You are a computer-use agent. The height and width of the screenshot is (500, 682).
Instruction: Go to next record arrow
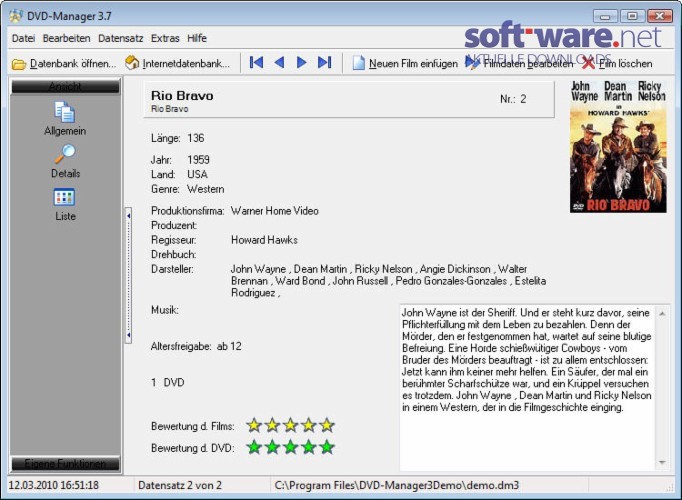tap(301, 63)
